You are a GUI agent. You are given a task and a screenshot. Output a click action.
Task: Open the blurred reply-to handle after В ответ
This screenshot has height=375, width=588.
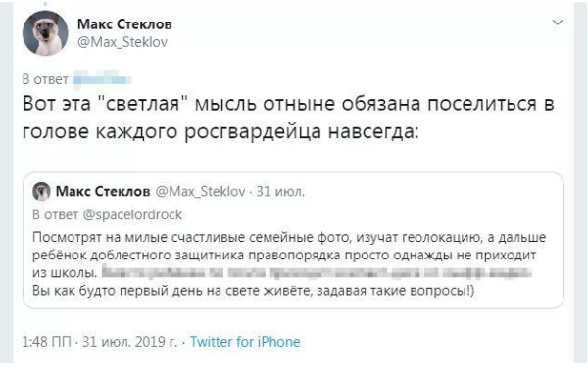pos(102,79)
